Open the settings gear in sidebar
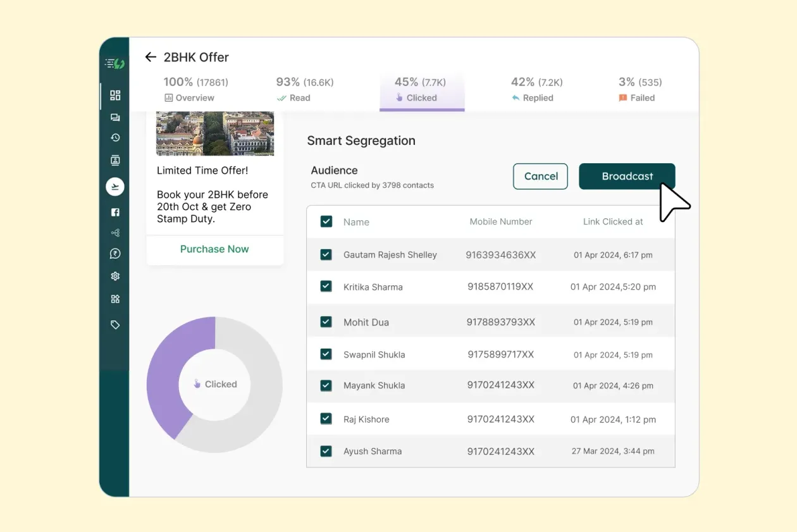Screen dimensions: 797x532 [x=115, y=276]
